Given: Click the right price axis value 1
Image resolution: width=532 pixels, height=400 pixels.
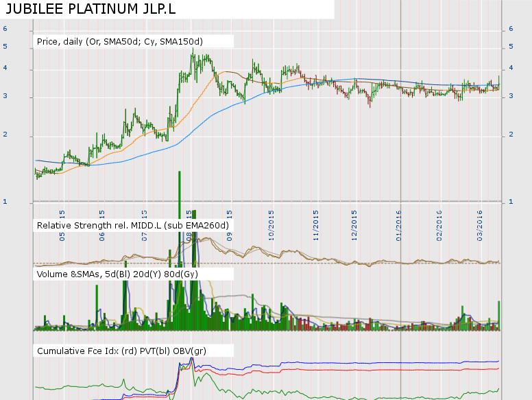Looking at the screenshot, I should tap(511, 202).
